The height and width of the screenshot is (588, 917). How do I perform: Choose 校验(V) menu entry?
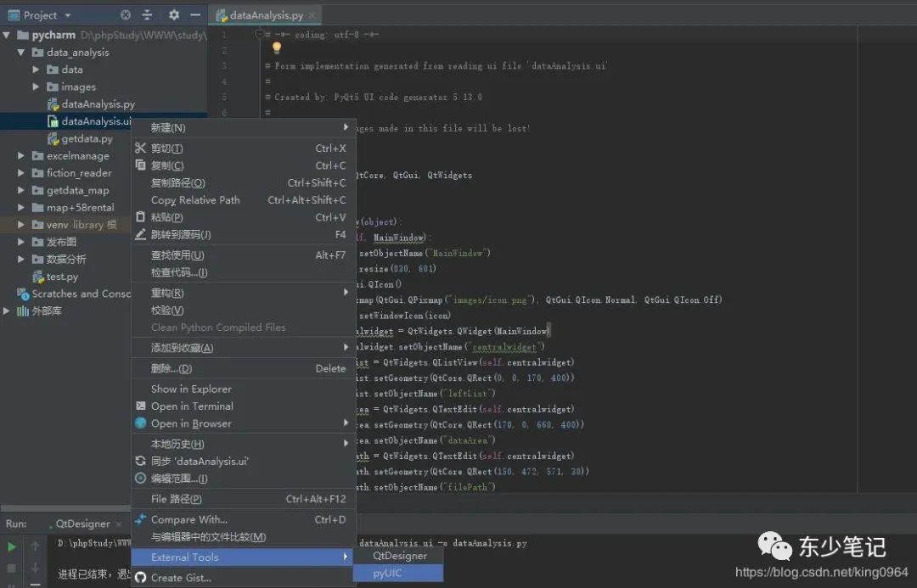tap(244, 310)
